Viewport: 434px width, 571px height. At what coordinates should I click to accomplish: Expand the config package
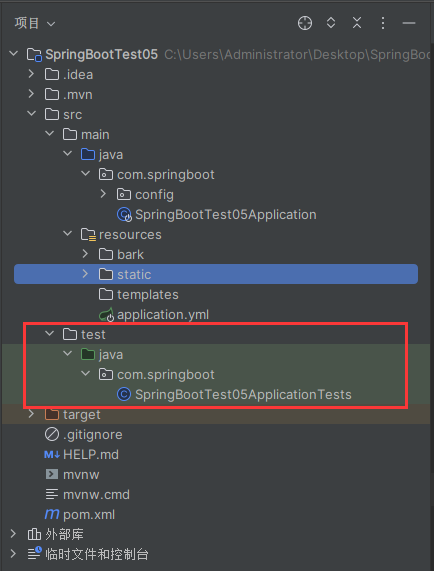click(x=103, y=194)
